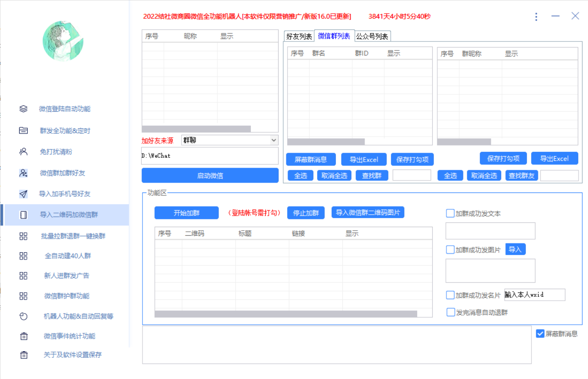Screen dimensions: 588x379
Task: Open the 加好友来源 dropdown
Action: click(x=229, y=140)
